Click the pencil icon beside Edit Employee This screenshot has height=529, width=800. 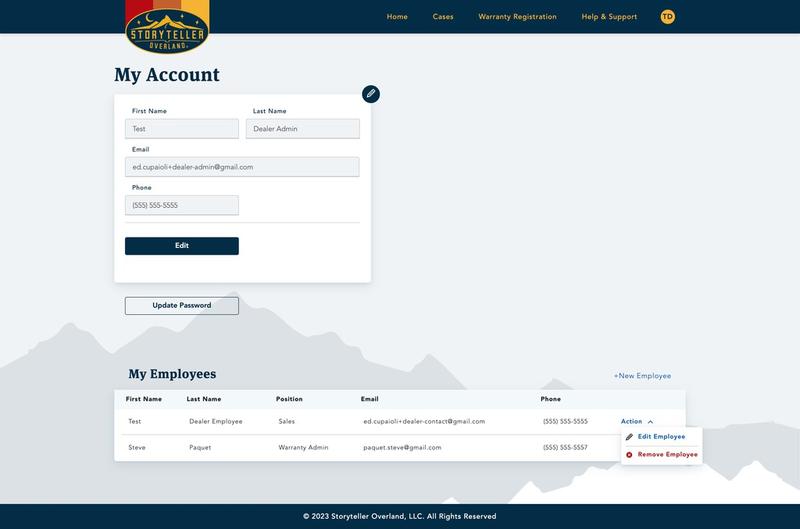click(629, 437)
